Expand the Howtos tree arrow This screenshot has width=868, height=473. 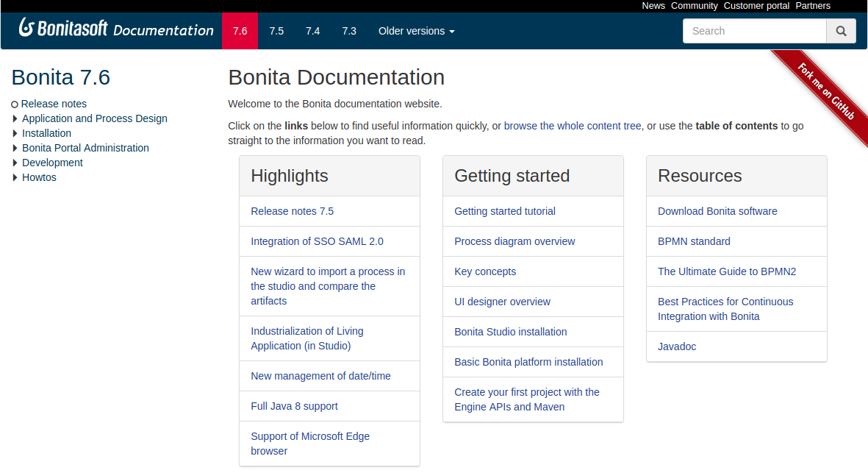tap(15, 178)
